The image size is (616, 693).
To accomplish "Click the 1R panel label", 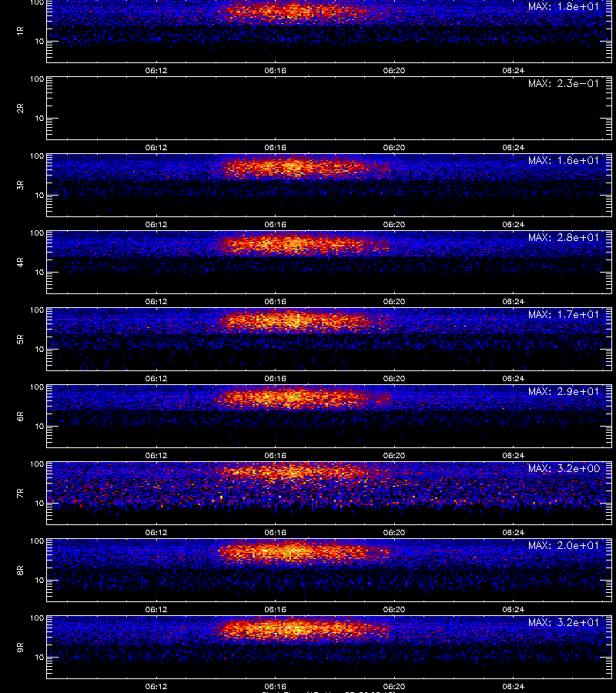I will tap(20, 31).
